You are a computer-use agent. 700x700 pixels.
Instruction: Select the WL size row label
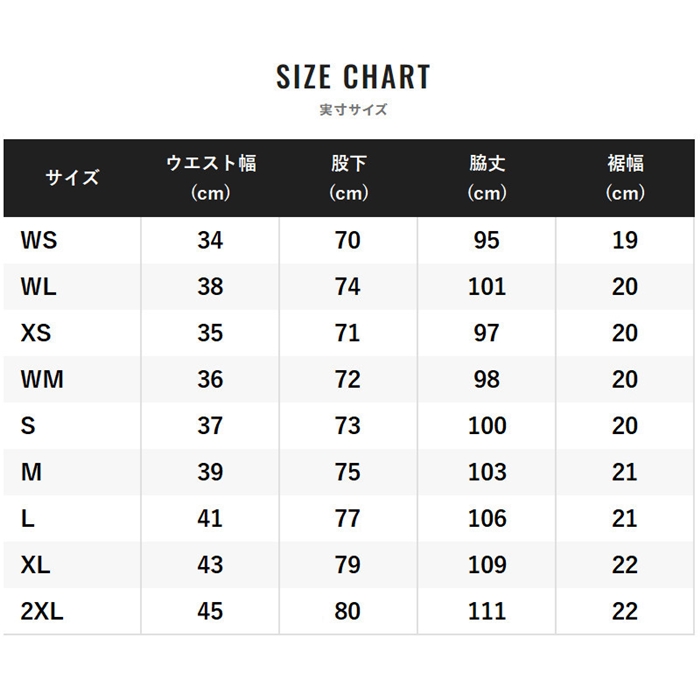[x=38, y=287]
